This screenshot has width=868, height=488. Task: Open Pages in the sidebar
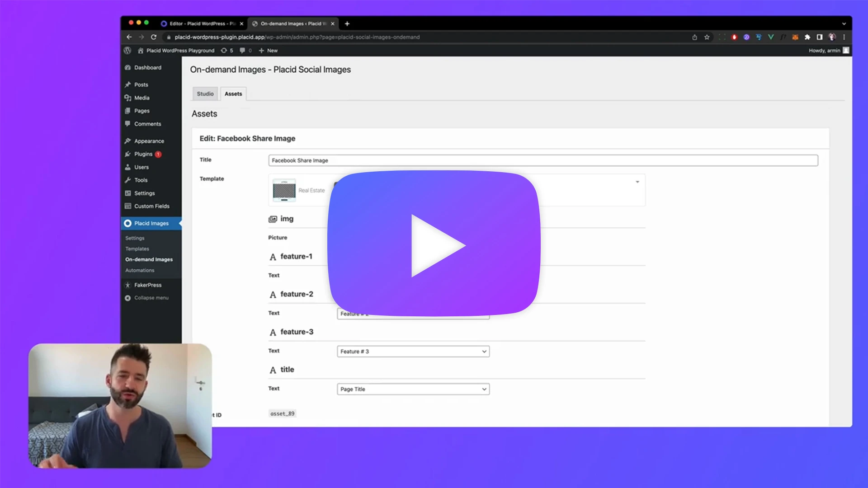click(151, 111)
